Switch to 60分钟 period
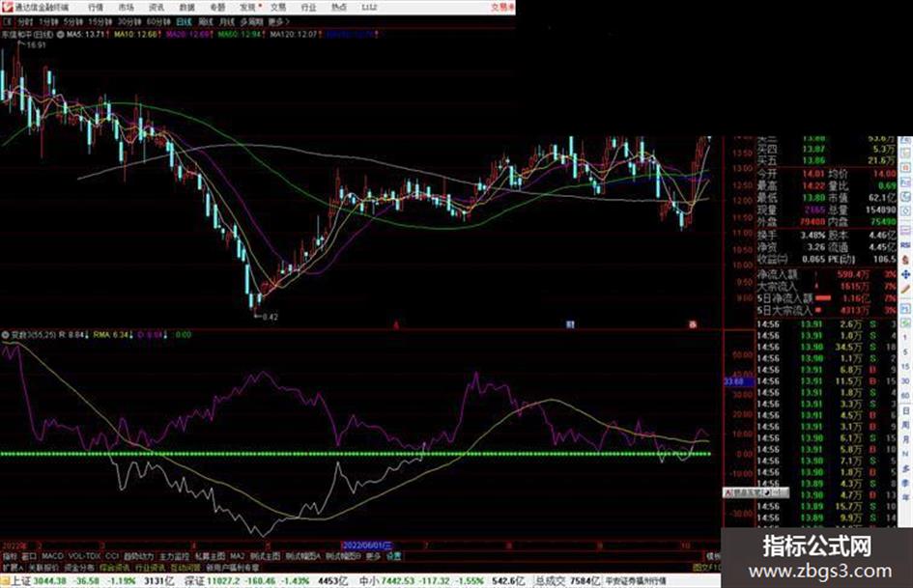Image resolution: width=913 pixels, height=588 pixels. 157,21
